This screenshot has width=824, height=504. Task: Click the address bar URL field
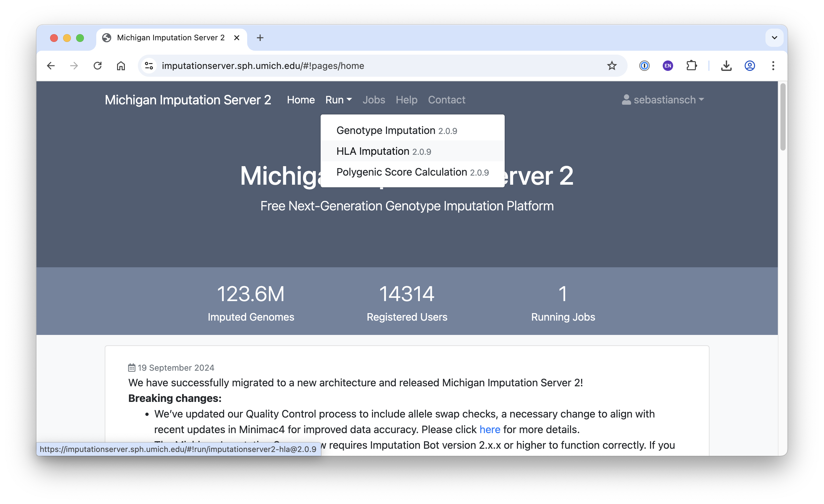(368, 66)
